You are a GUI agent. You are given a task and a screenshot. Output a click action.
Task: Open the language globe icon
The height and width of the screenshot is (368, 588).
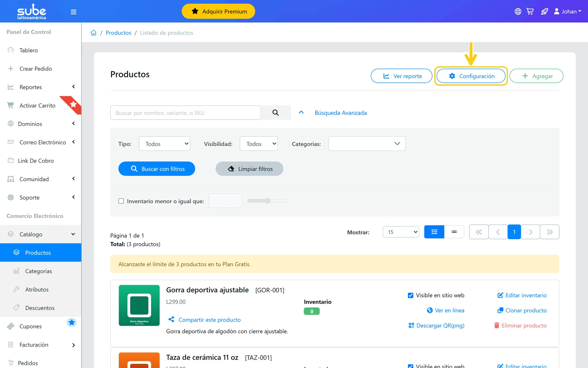coord(518,11)
